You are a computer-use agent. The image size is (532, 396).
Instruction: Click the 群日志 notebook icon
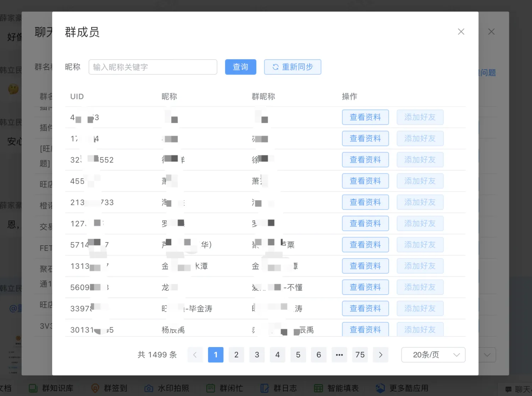click(265, 388)
